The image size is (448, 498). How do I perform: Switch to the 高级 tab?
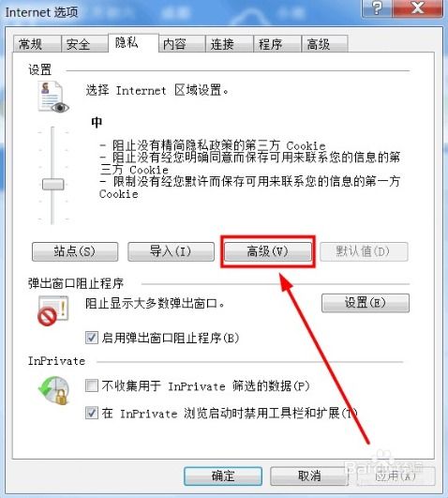point(324,44)
